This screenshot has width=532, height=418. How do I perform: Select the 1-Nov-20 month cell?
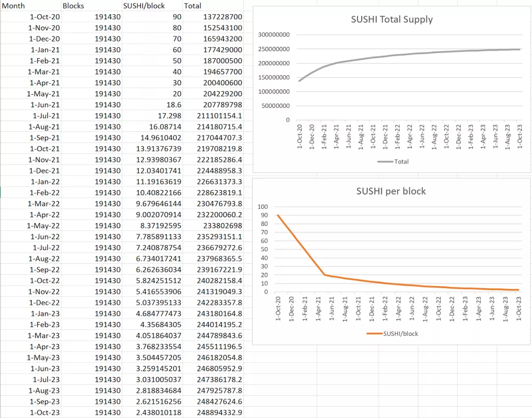coord(31,28)
